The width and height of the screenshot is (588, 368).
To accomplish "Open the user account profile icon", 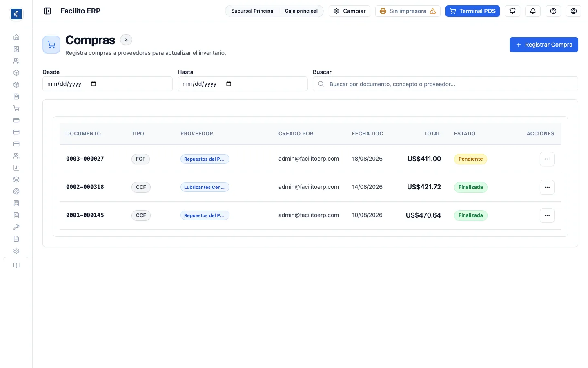I will tap(574, 11).
